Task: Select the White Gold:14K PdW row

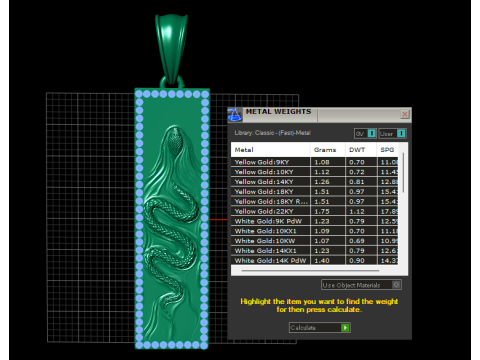Action: (315, 260)
